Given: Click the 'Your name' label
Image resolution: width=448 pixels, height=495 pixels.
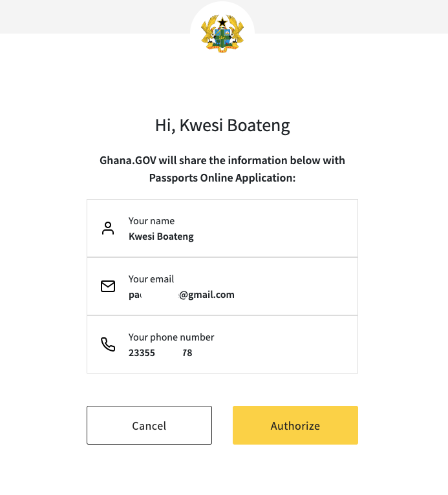Looking at the screenshot, I should coord(151,221).
